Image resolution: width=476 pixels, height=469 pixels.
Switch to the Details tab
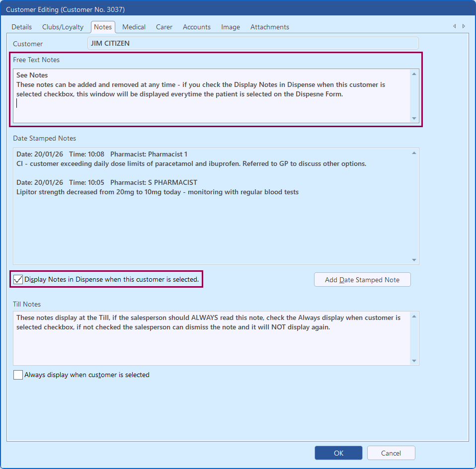click(22, 27)
